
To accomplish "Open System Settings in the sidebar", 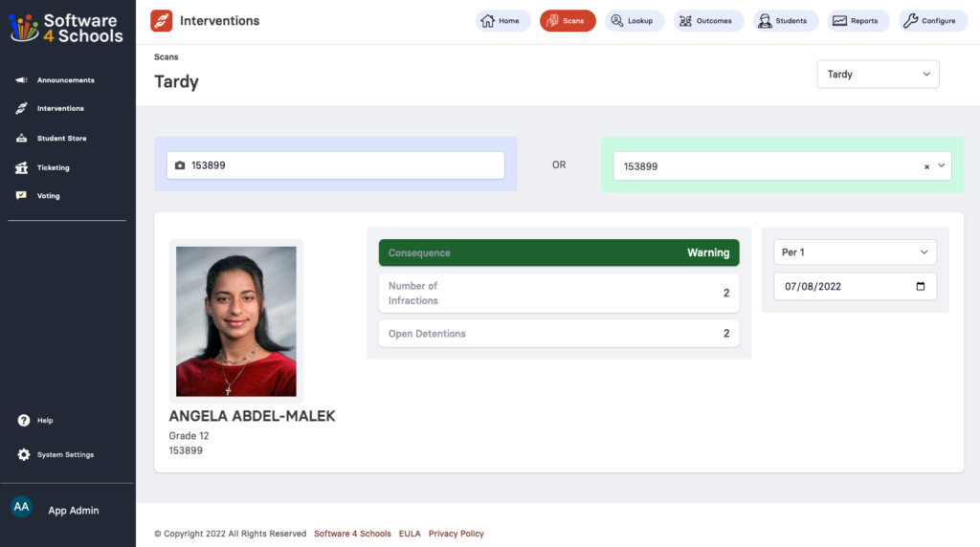I will tap(65, 454).
